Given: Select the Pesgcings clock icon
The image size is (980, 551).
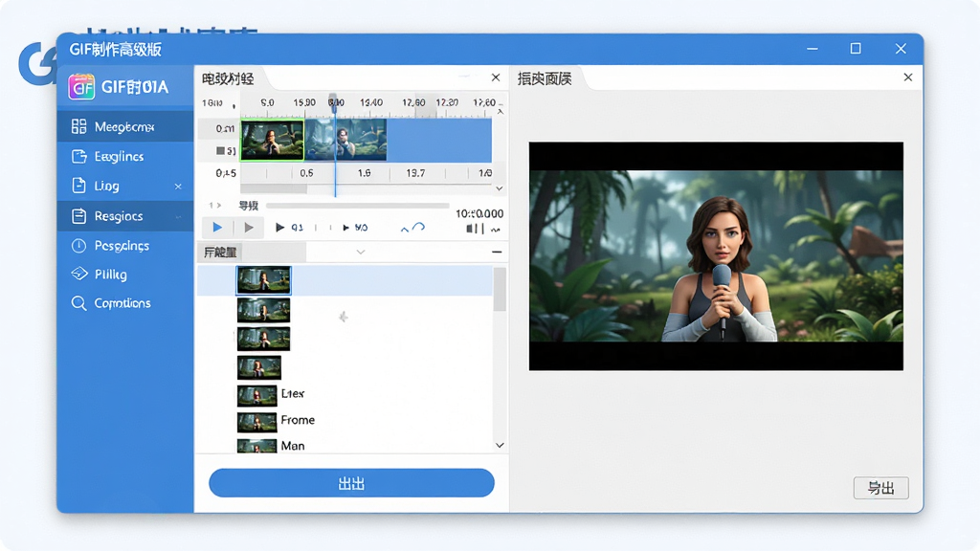Looking at the screenshot, I should point(78,246).
